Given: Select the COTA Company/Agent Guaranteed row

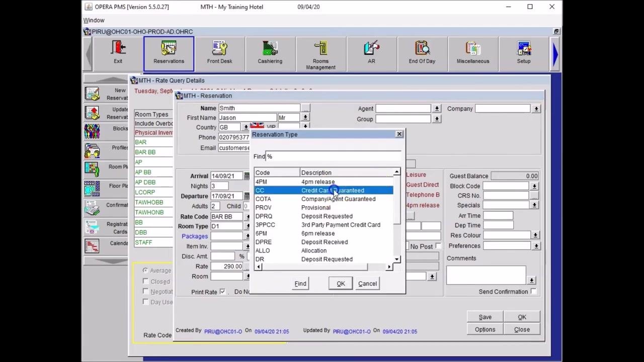Looking at the screenshot, I should click(x=324, y=199).
